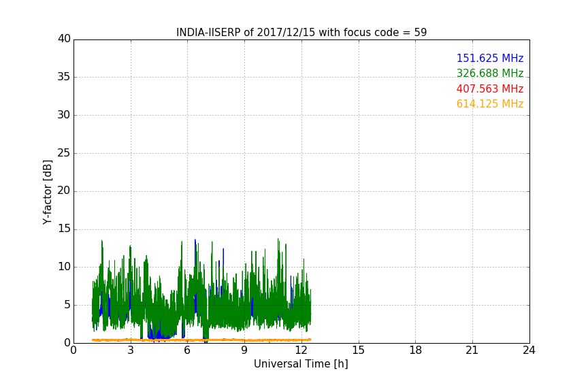Click the y-axis tick label 40

click(x=64, y=39)
